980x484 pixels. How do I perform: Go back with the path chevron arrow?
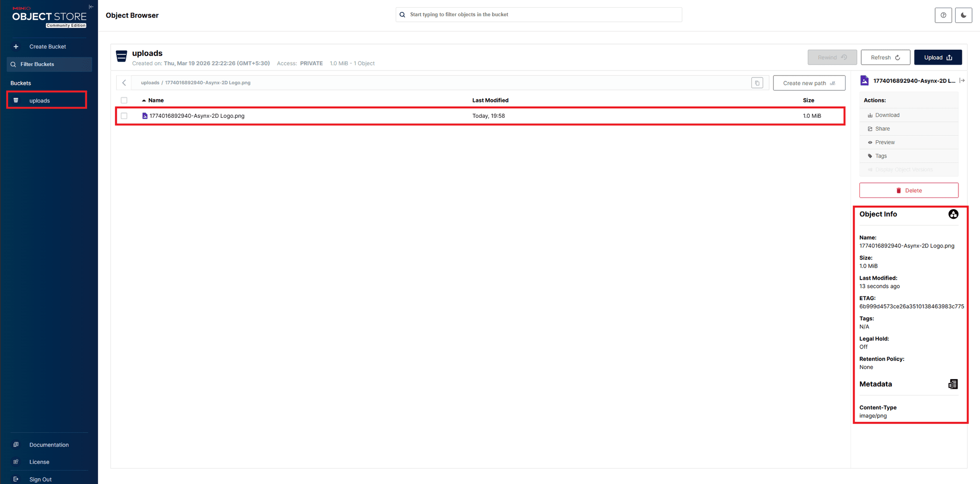tap(124, 83)
